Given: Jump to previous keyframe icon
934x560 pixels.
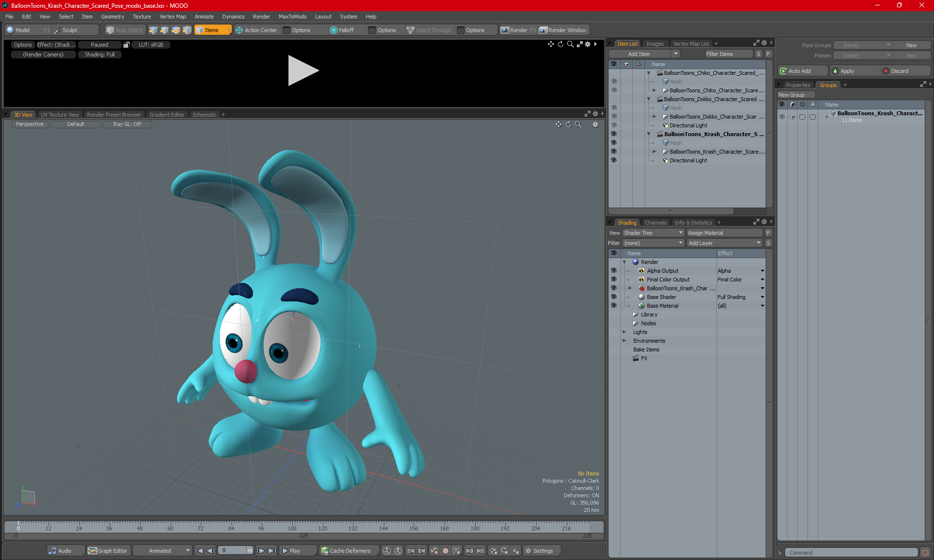Looking at the screenshot, I should tap(422, 551).
